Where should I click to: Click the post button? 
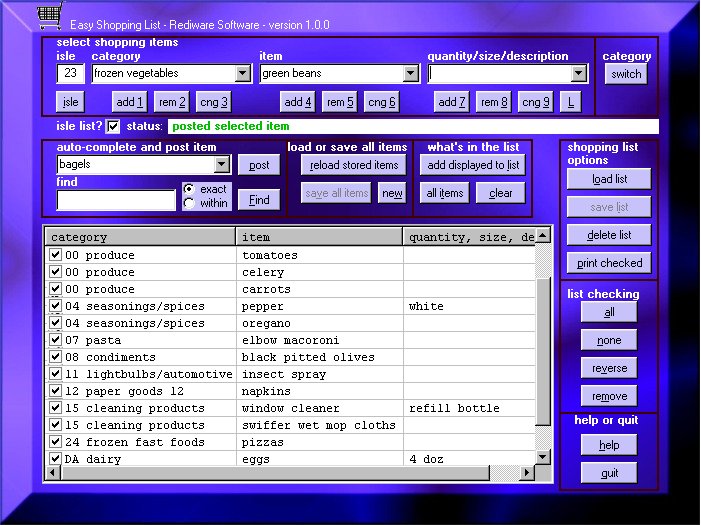[259, 165]
